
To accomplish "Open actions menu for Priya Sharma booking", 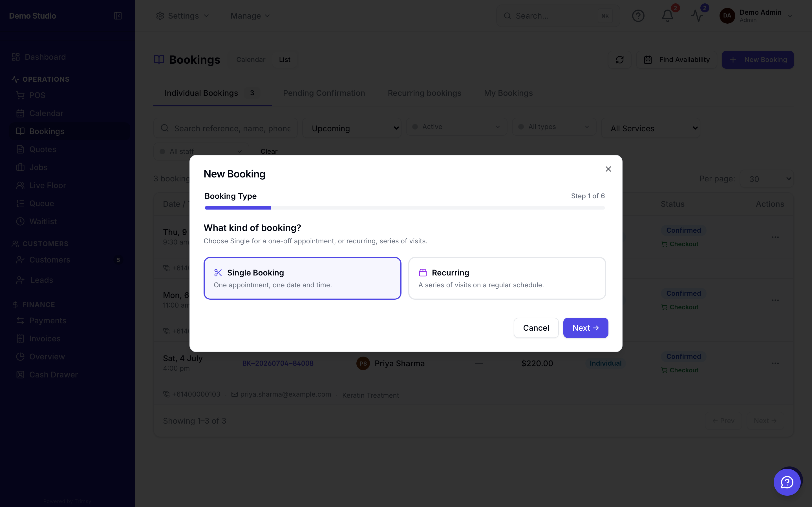I will coord(775,363).
